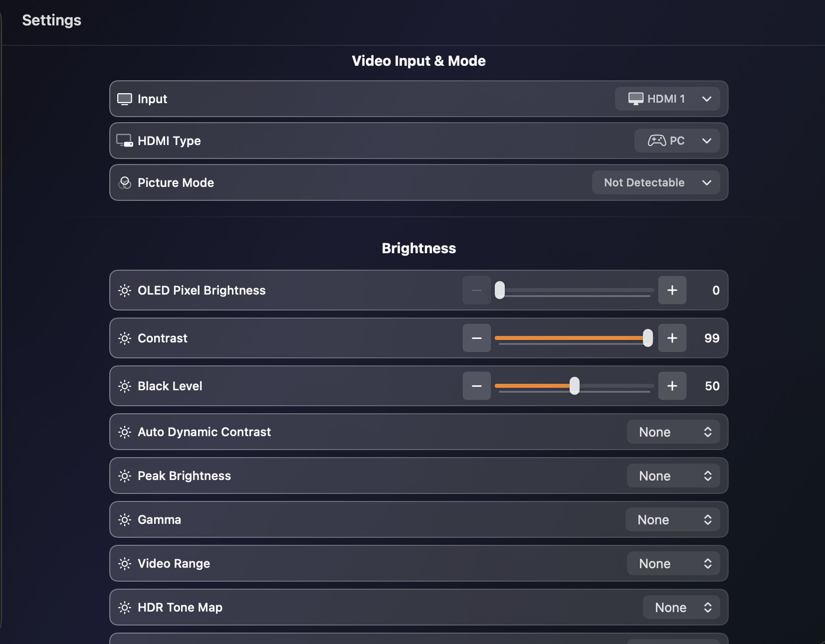Open the Input HDMI 1 dropdown
This screenshot has width=825, height=644.
pyautogui.click(x=667, y=99)
